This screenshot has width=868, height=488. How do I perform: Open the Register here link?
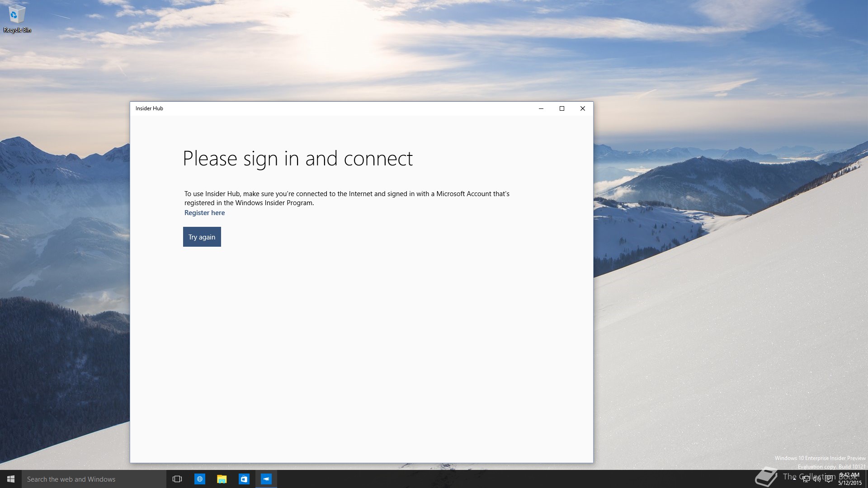coord(204,213)
